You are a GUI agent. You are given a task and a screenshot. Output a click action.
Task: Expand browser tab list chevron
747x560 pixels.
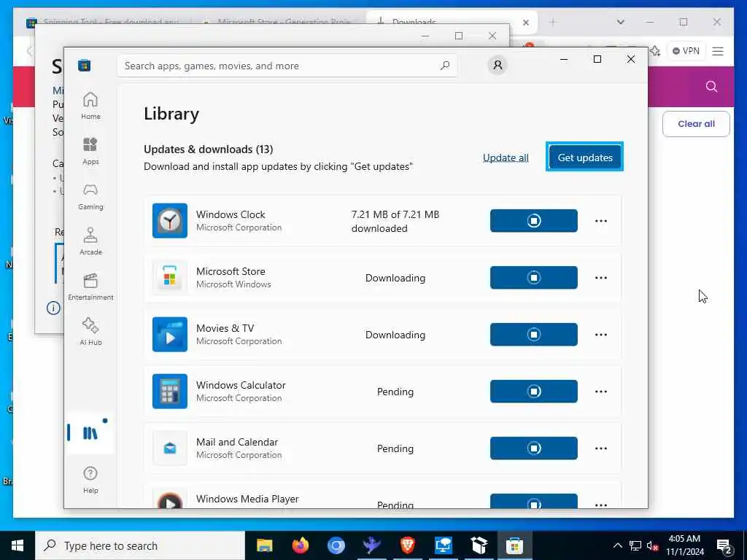click(620, 22)
